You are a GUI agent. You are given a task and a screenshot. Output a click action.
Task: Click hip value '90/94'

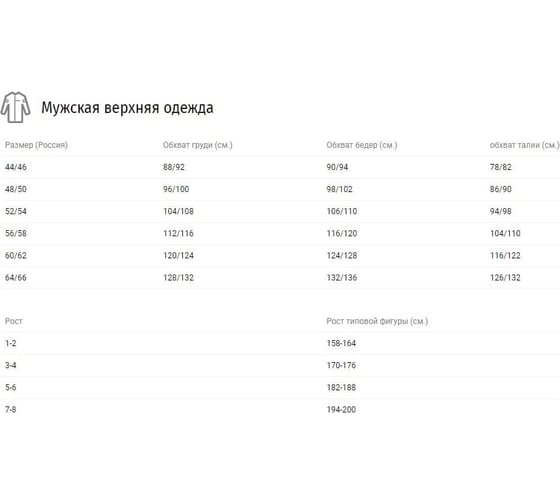click(337, 167)
